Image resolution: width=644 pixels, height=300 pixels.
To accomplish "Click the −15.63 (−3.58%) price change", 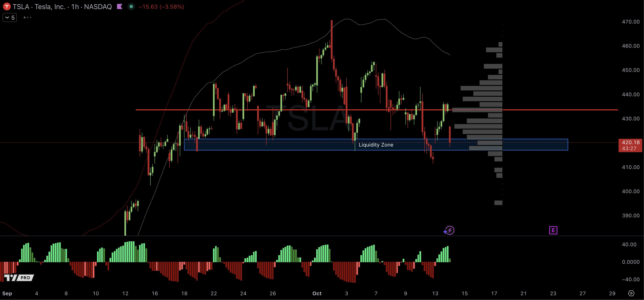I will pos(161,7).
